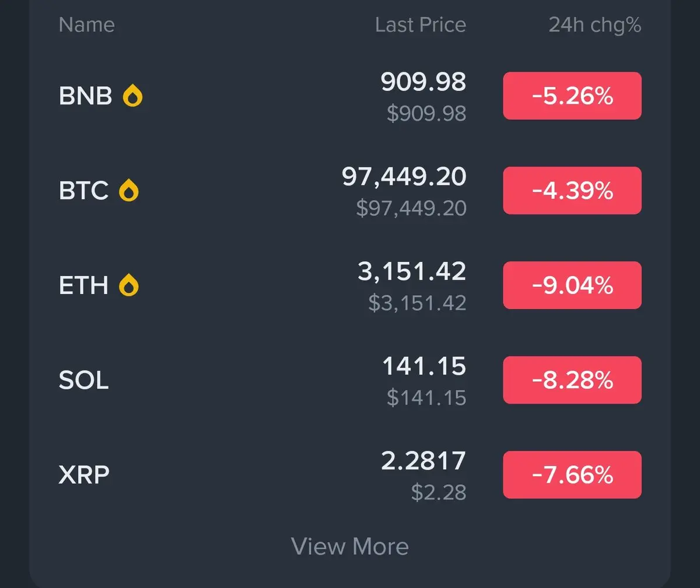The height and width of the screenshot is (588, 700).
Task: Click the SOL -8.28% red badge
Action: click(572, 380)
